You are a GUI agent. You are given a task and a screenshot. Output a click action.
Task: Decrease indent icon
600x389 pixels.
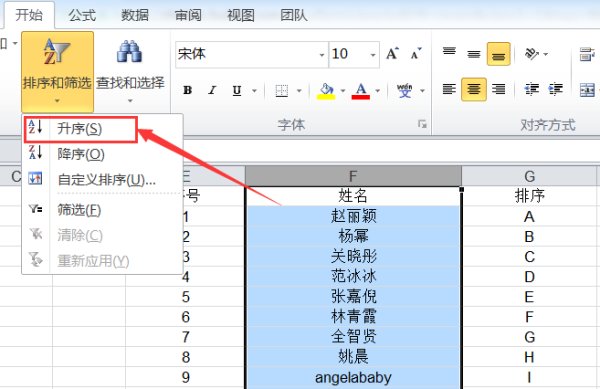pyautogui.click(x=532, y=90)
